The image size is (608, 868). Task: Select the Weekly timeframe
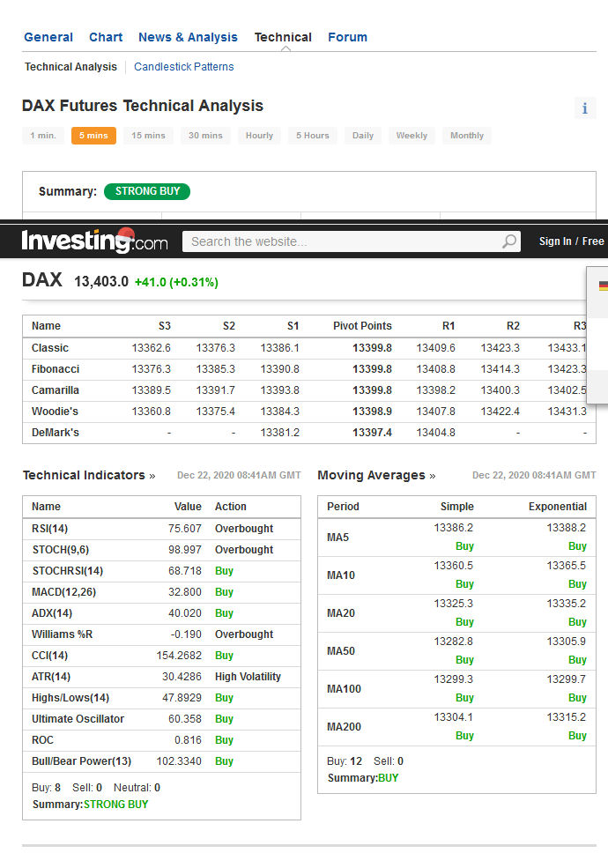(x=412, y=136)
